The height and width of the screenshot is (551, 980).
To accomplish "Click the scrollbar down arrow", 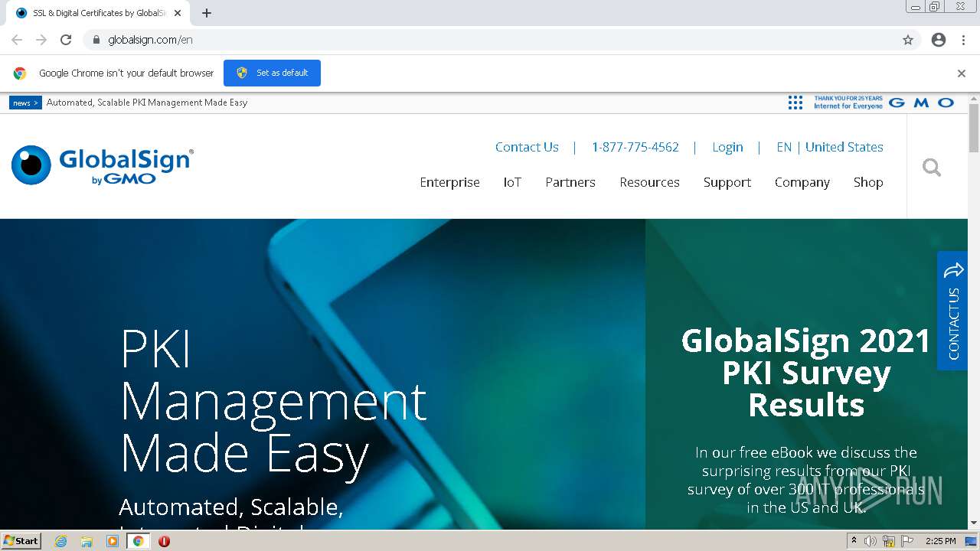I will tap(974, 523).
